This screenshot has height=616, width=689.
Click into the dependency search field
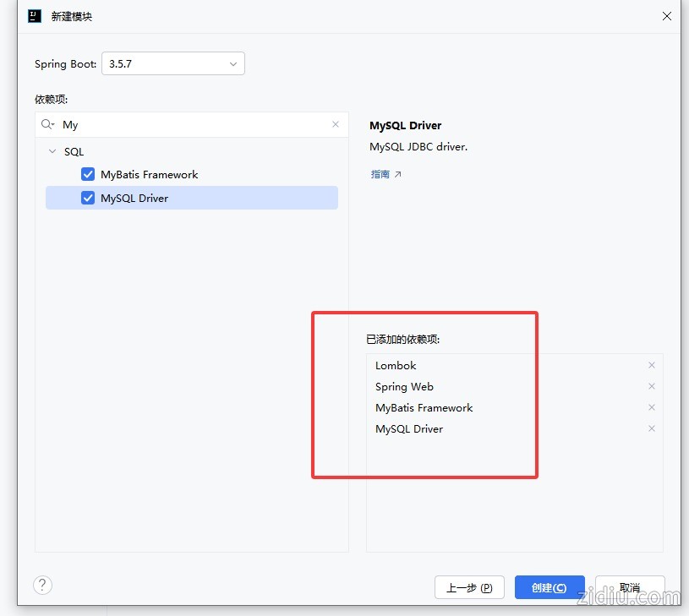point(194,124)
